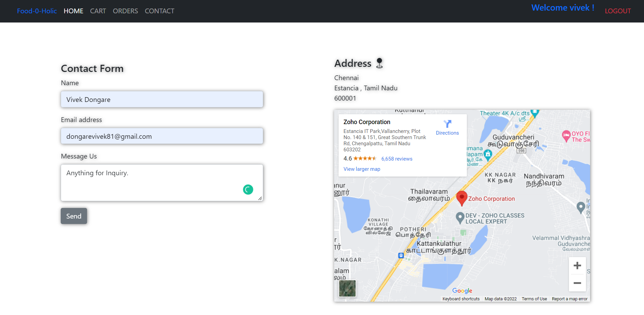Click the 600001 postal code text
Image resolution: width=644 pixels, height=315 pixels.
click(345, 98)
